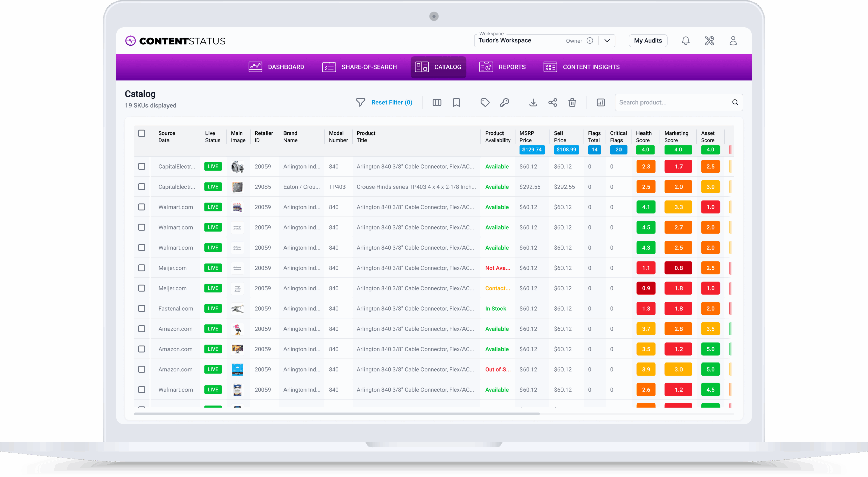Click the horizontal table scrollbar
Screen dimensions: 868x477
coord(337,414)
